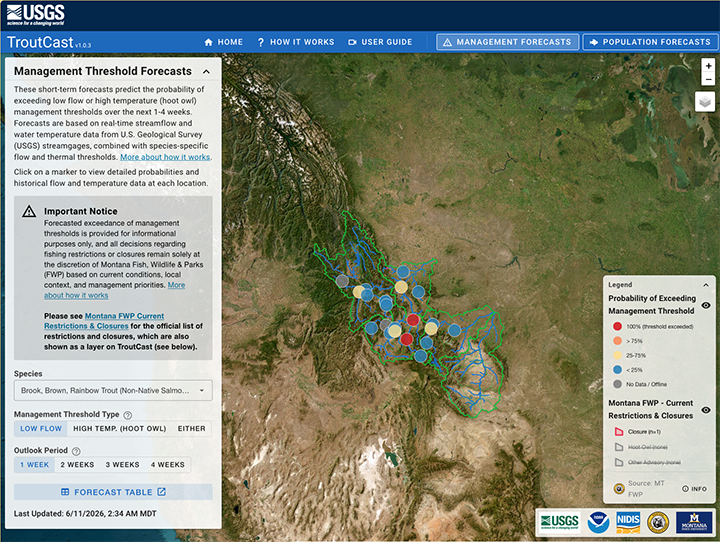Screen dimensions: 720x542
Task: Toggle visibility of Montana FWP Restrictions layer
Action: [706, 410]
